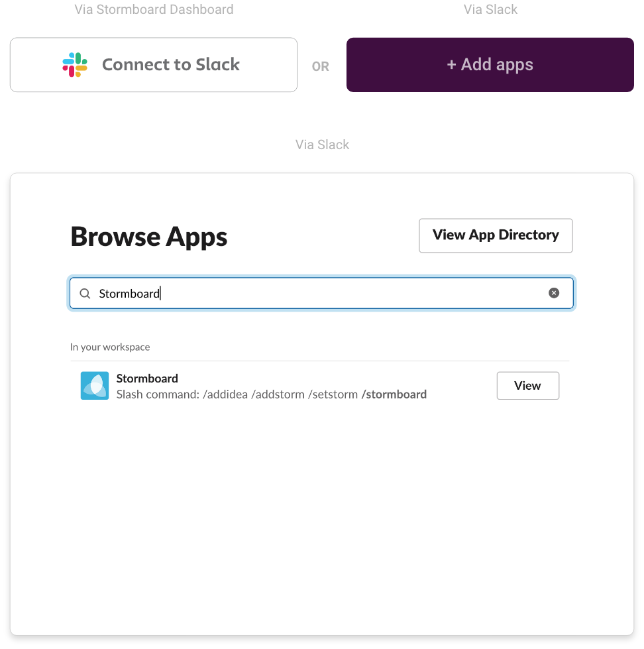Click the Browse Apps heading
This screenshot has height=649, width=644.
tap(149, 237)
